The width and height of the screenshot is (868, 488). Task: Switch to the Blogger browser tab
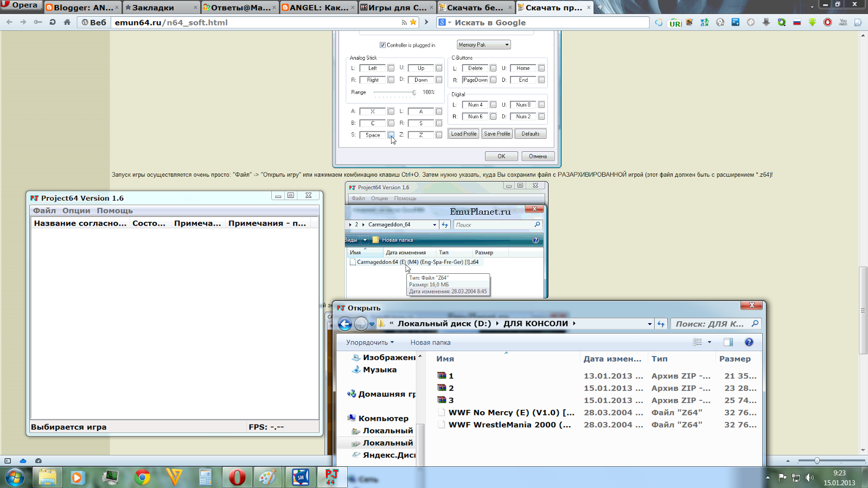(x=82, y=8)
